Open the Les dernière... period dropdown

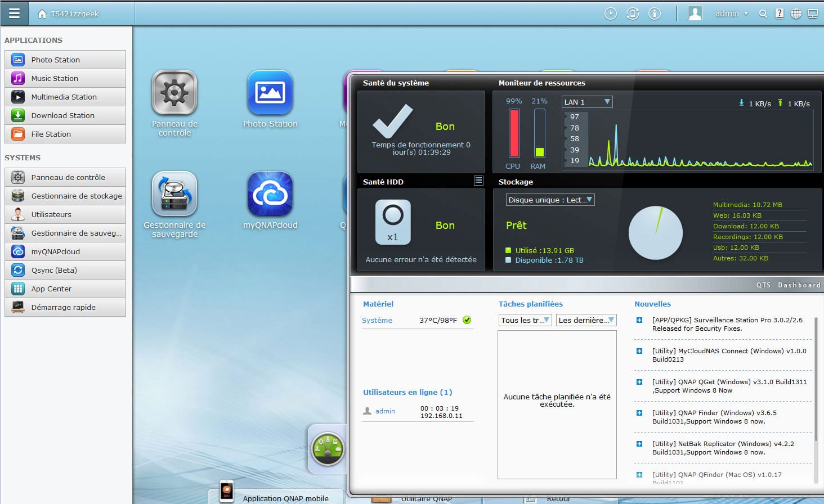click(x=586, y=320)
